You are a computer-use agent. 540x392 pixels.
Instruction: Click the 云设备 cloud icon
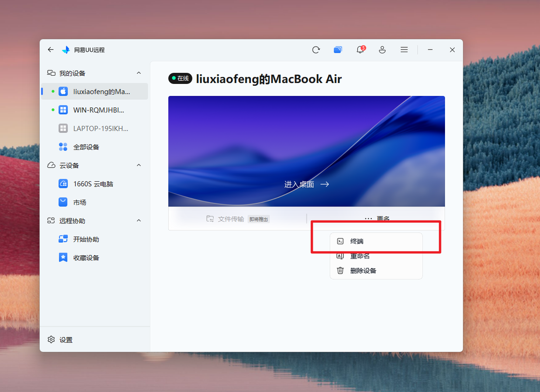tap(51, 165)
